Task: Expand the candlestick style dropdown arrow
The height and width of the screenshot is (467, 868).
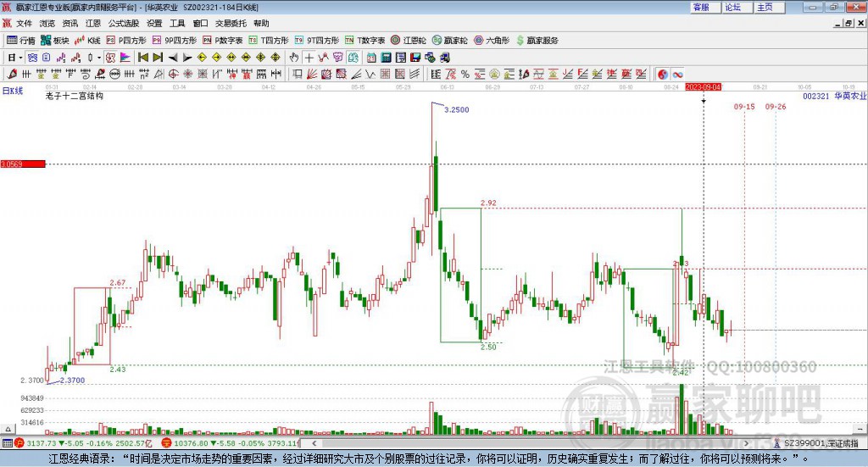Action: point(99,57)
